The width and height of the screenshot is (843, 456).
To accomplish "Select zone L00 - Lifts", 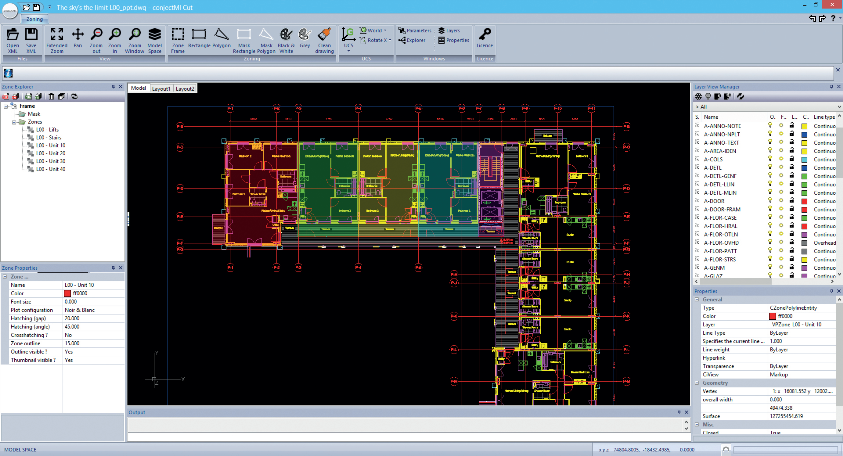I will tap(47, 130).
